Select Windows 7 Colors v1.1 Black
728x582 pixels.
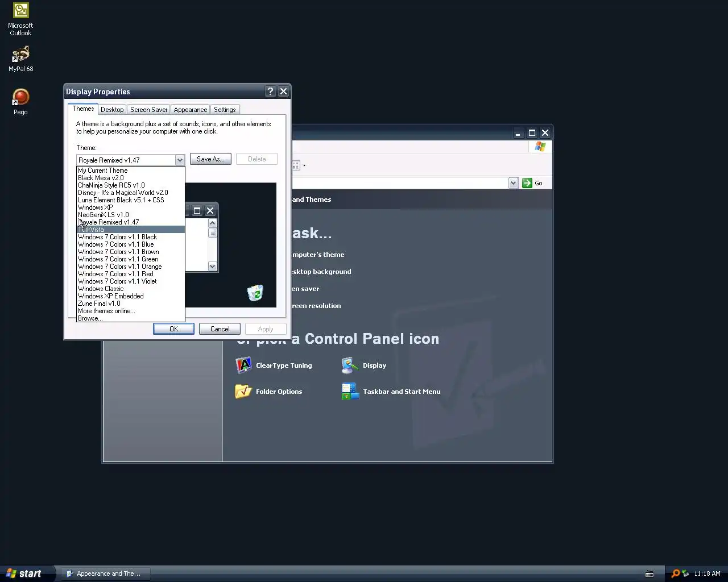pyautogui.click(x=131, y=237)
